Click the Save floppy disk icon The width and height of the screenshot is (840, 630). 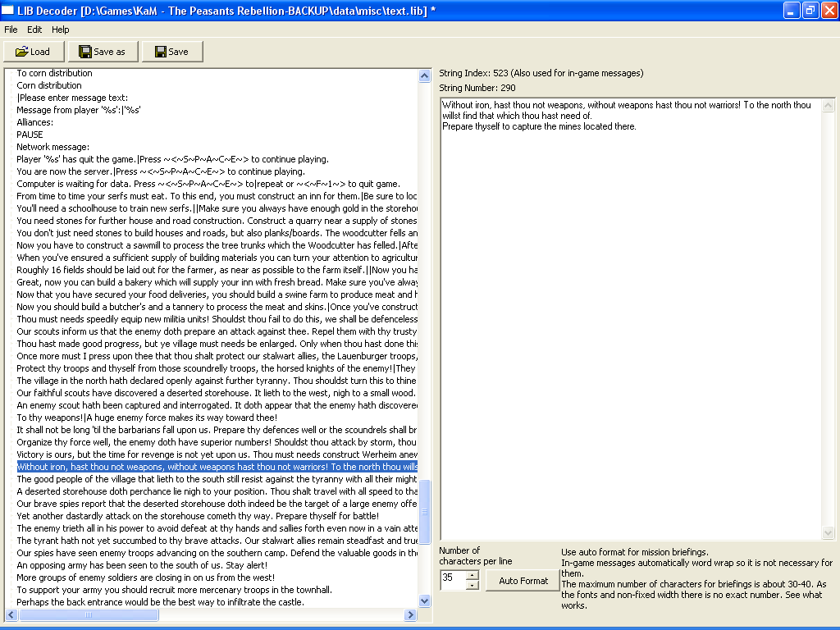pos(160,52)
